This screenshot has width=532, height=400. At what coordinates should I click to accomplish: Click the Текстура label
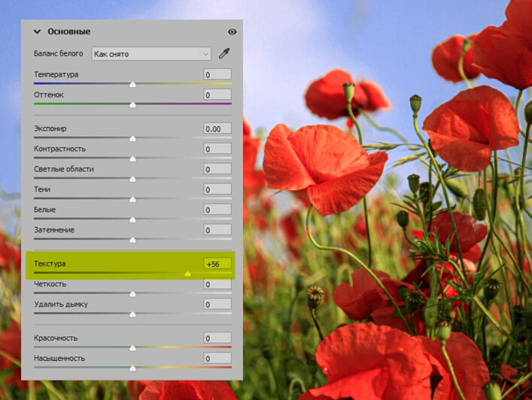[x=50, y=264]
